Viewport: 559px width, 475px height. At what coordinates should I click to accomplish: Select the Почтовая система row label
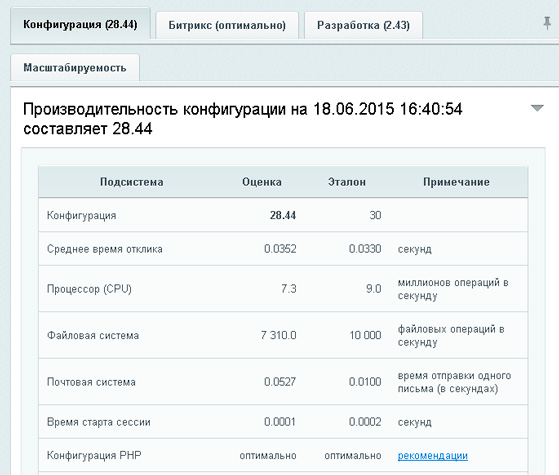pos(91,382)
